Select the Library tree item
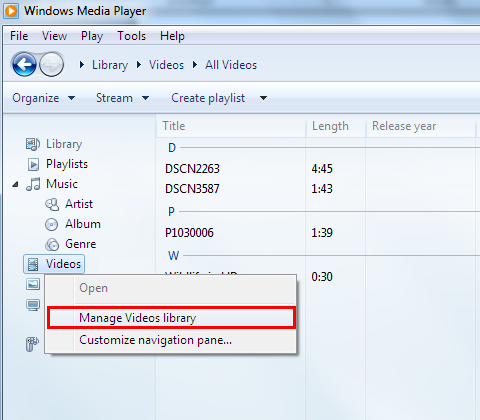The width and height of the screenshot is (480, 420). click(x=64, y=144)
